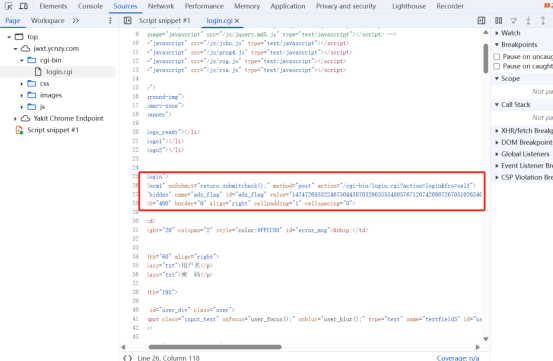Open the navigator three-dot menu
This screenshot has height=361, width=553.
coord(110,20)
